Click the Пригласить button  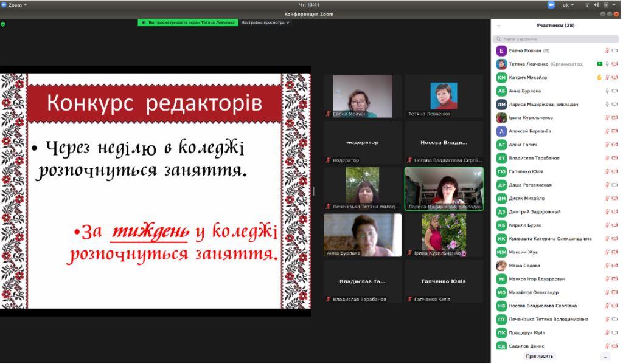pyautogui.click(x=540, y=357)
